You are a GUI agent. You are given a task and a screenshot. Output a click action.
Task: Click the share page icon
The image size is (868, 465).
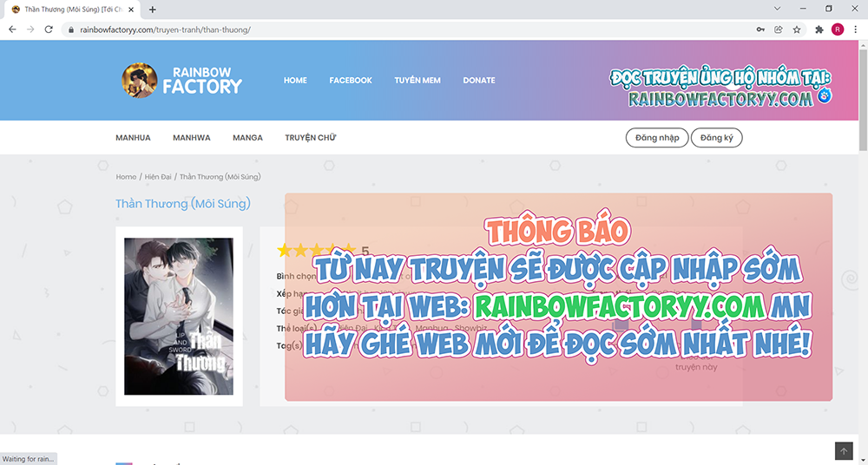pos(779,29)
